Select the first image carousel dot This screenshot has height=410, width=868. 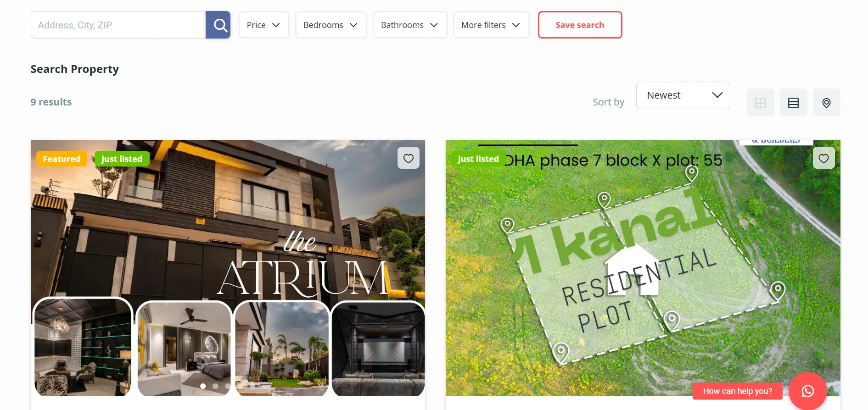pos(203,386)
